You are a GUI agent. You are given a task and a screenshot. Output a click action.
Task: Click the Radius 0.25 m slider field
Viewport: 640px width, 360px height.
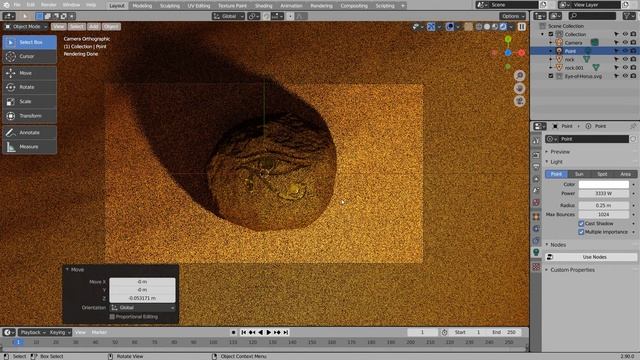pyautogui.click(x=604, y=205)
